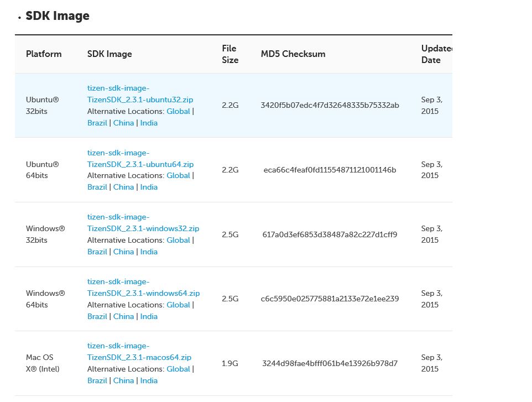Choose China mirror for Ubuntu 32bits
The image size is (532, 402).
[123, 123]
